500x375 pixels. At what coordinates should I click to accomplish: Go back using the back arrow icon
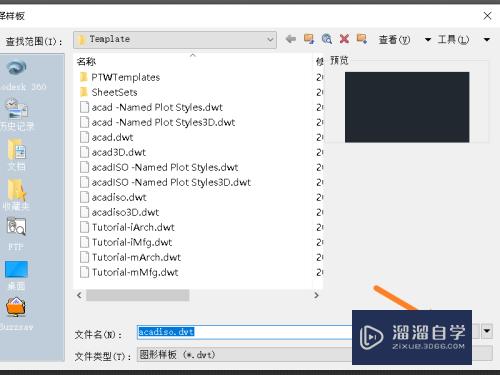291,39
